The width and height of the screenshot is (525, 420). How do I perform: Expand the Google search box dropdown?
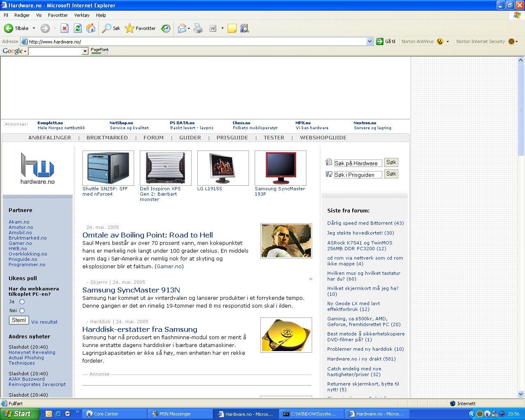point(85,51)
